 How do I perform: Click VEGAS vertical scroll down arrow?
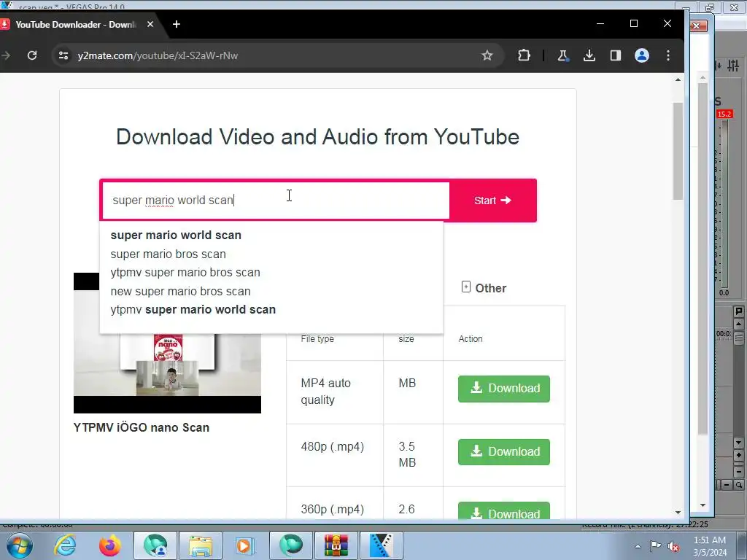pos(738,443)
